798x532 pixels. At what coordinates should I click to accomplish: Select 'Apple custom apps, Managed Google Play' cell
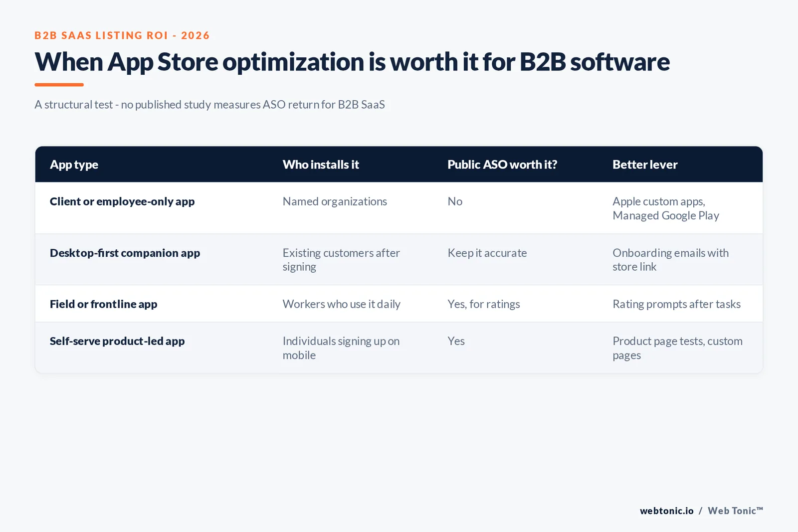[666, 208]
